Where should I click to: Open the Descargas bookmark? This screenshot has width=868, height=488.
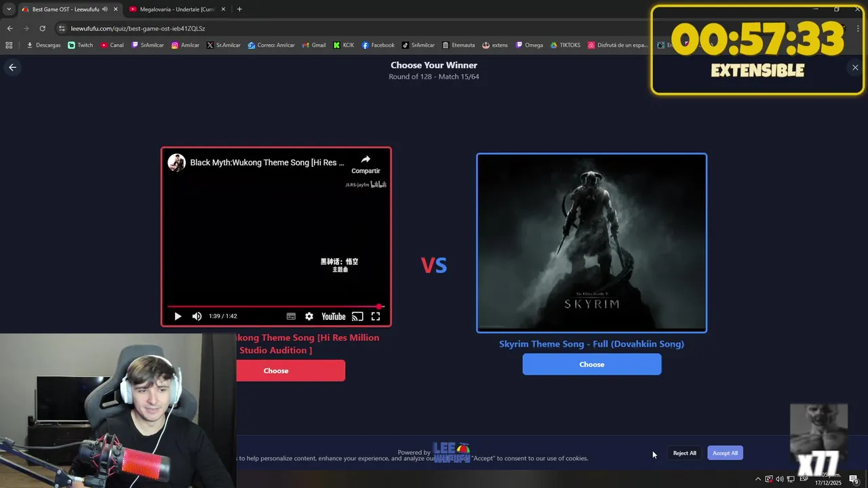43,45
